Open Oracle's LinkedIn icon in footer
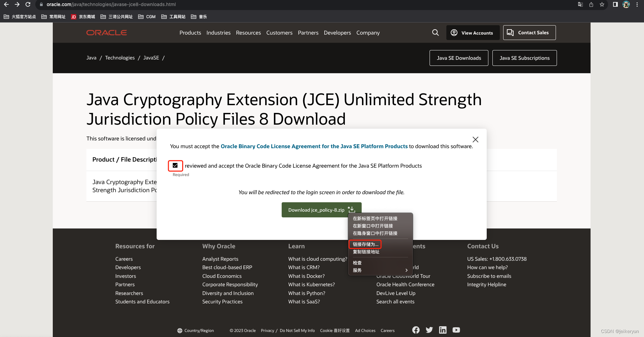The width and height of the screenshot is (644, 337). point(442,330)
